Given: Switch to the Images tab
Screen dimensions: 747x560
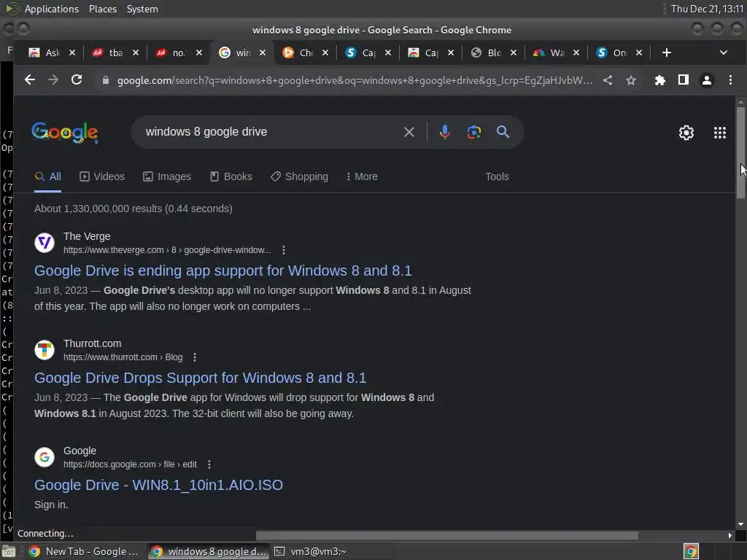Looking at the screenshot, I should [167, 176].
